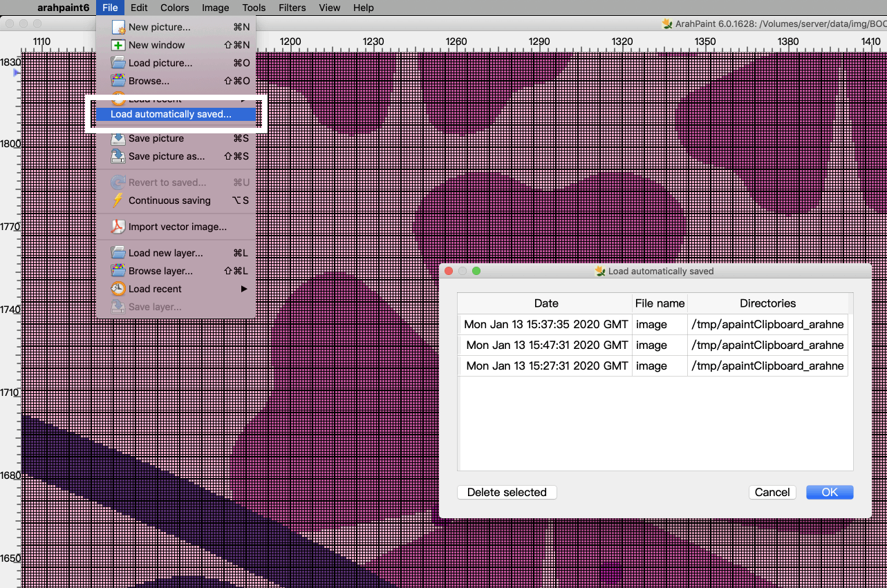
Task: Open the Edit menu
Action: (x=139, y=8)
